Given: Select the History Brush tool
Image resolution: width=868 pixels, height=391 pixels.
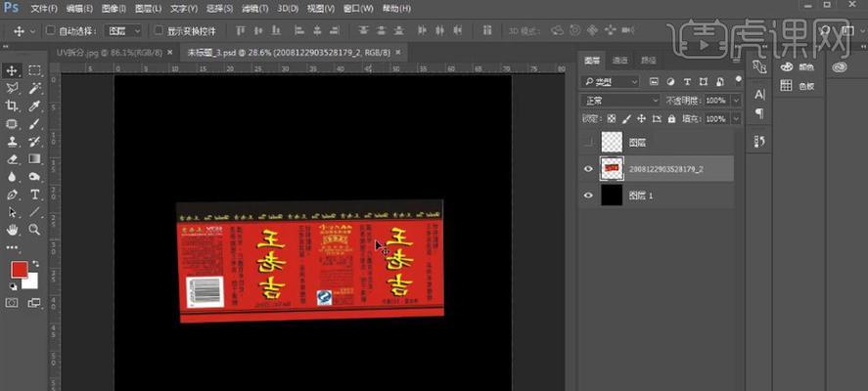Looking at the screenshot, I should pos(34,142).
